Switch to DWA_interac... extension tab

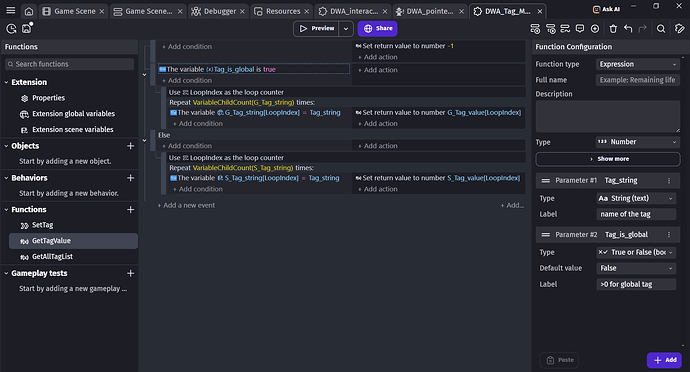tap(353, 11)
